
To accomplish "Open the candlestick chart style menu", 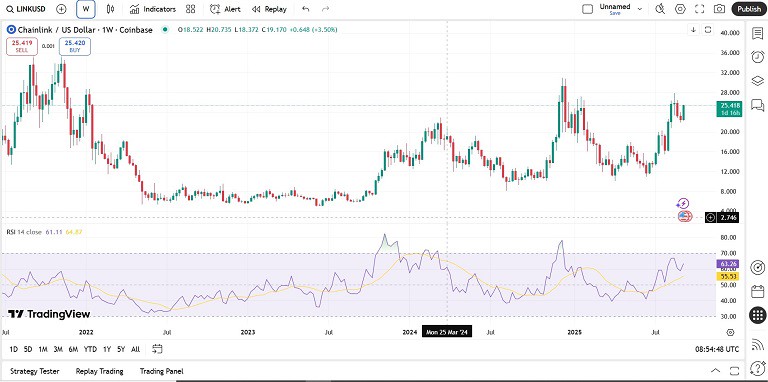I will coord(110,9).
